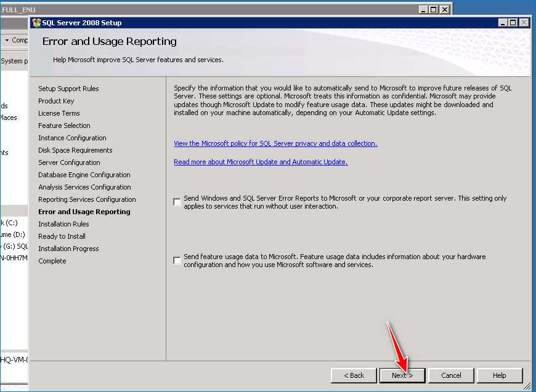Enable sending Windows and SQL Server Error Reports
The width and height of the screenshot is (536, 392).
click(177, 202)
